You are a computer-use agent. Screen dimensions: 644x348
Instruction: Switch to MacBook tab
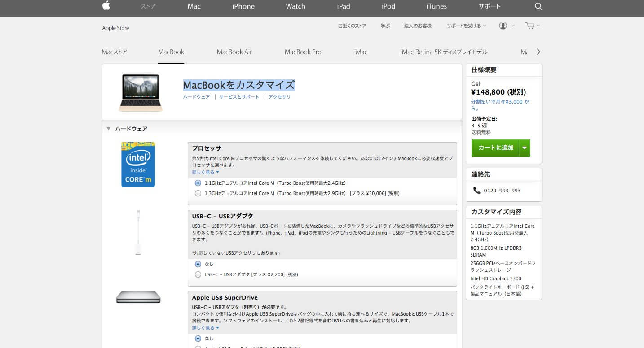171,52
